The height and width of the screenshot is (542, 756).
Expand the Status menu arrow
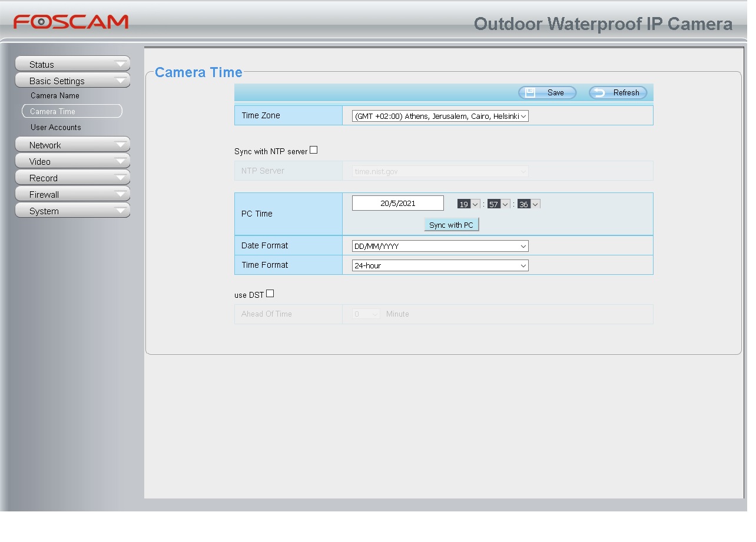121,64
